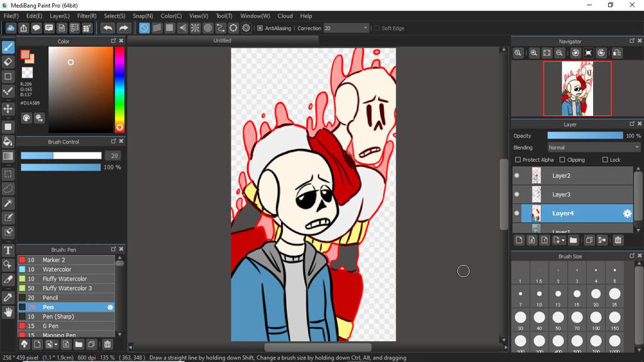Image resolution: width=644 pixels, height=362 pixels.
Task: Zoom in within the Navigator panel
Action: click(x=533, y=53)
